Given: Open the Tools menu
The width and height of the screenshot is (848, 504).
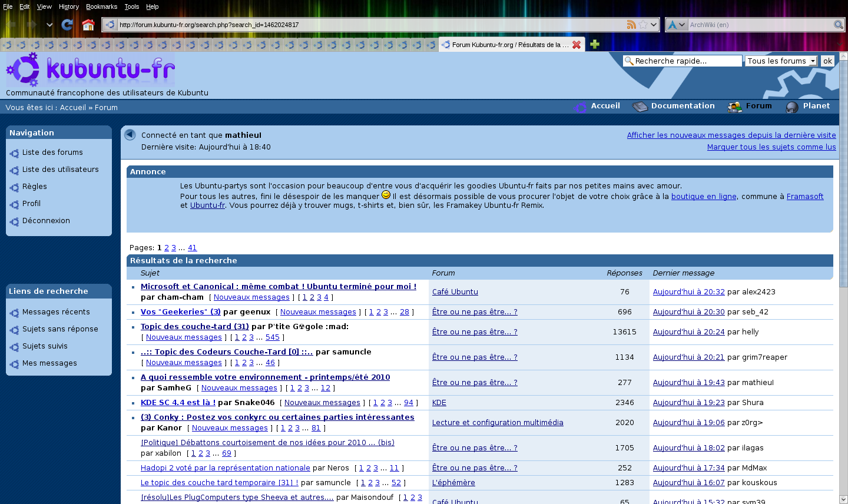Looking at the screenshot, I should [131, 6].
